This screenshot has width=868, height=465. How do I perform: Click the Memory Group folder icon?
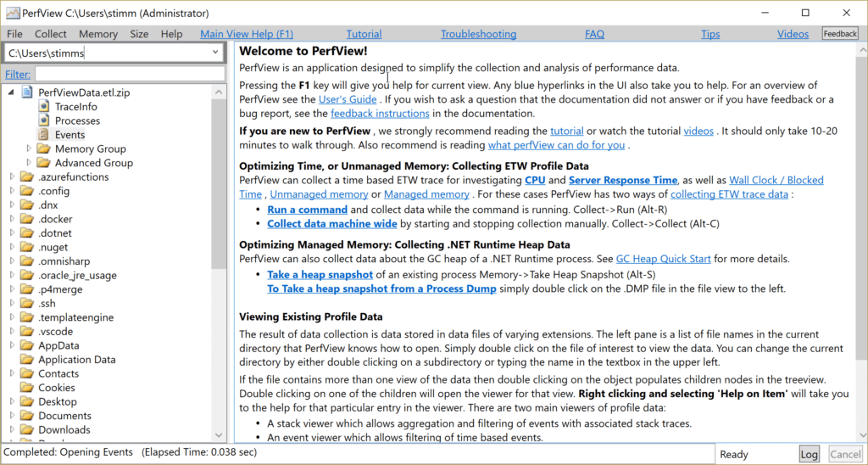click(x=44, y=148)
